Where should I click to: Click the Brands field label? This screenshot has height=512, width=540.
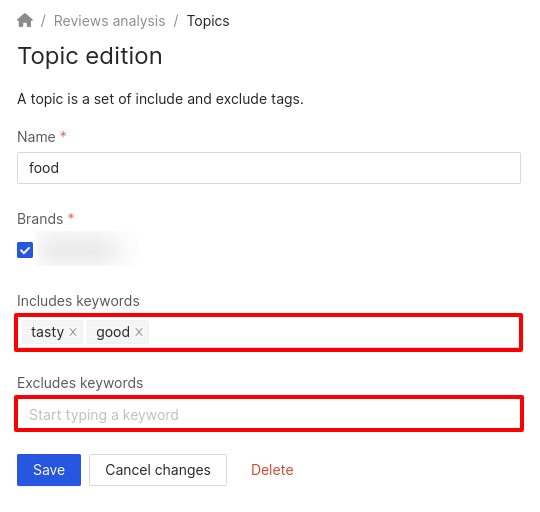(x=40, y=219)
